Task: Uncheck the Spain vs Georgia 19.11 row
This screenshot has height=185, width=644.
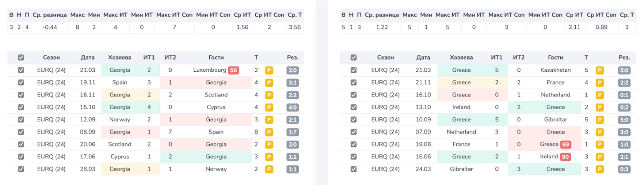Action: [21, 83]
